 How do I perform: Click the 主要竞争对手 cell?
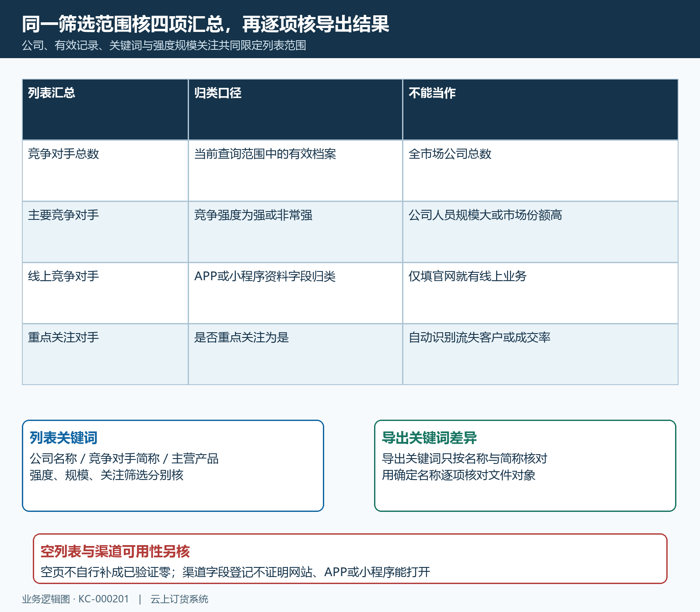click(105, 232)
